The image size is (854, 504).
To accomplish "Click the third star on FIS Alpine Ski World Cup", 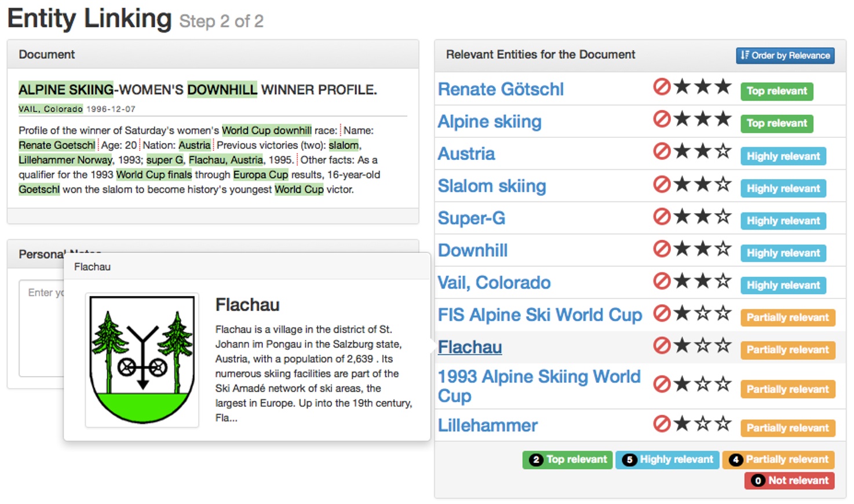I will point(723,313).
